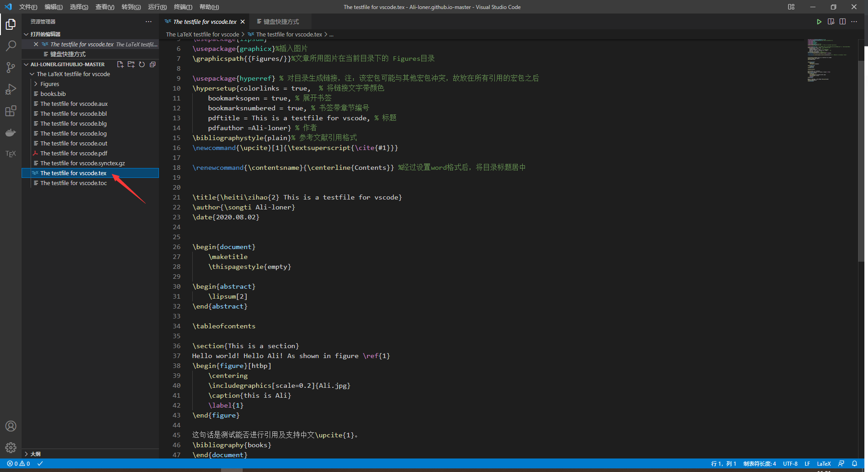This screenshot has height=472, width=868.
Task: Open the Run and Debug view
Action: (11, 89)
